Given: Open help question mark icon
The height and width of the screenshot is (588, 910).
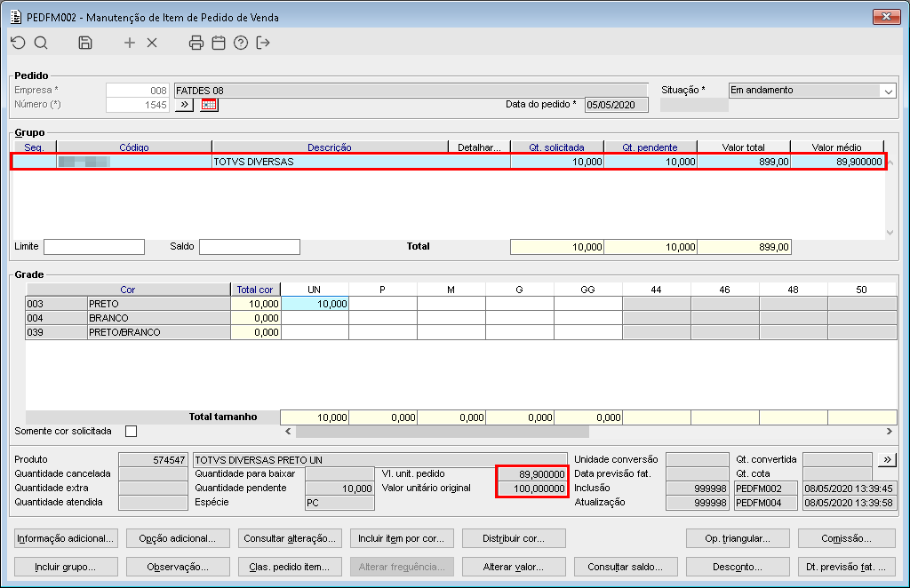Looking at the screenshot, I should 241,43.
